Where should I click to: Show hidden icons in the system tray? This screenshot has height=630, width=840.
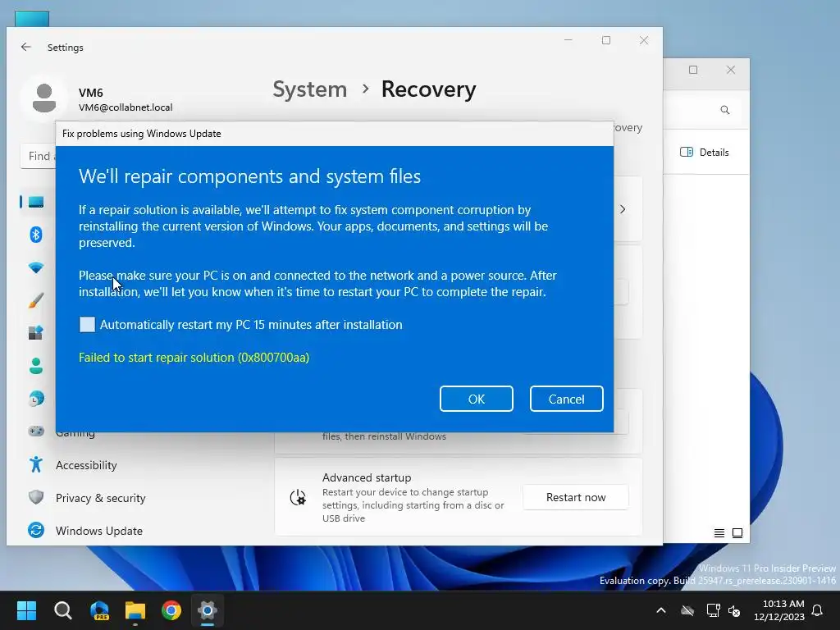(661, 610)
